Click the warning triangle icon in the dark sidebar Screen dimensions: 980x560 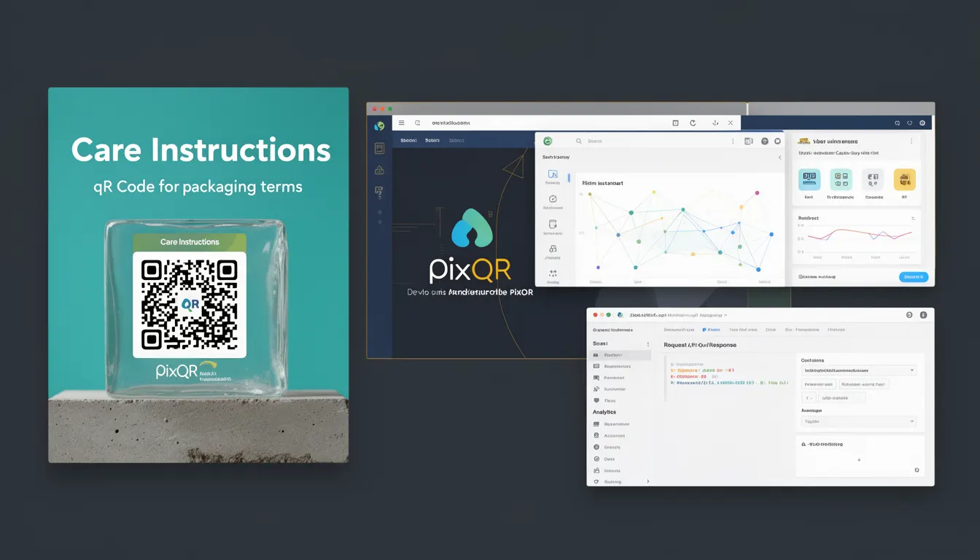click(379, 170)
